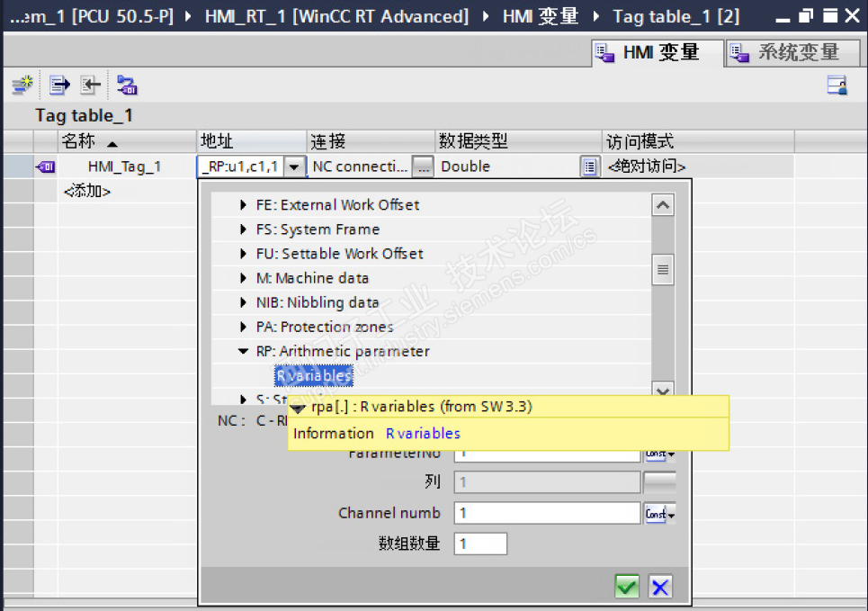Click scroll down arrow in address list

[x=663, y=389]
